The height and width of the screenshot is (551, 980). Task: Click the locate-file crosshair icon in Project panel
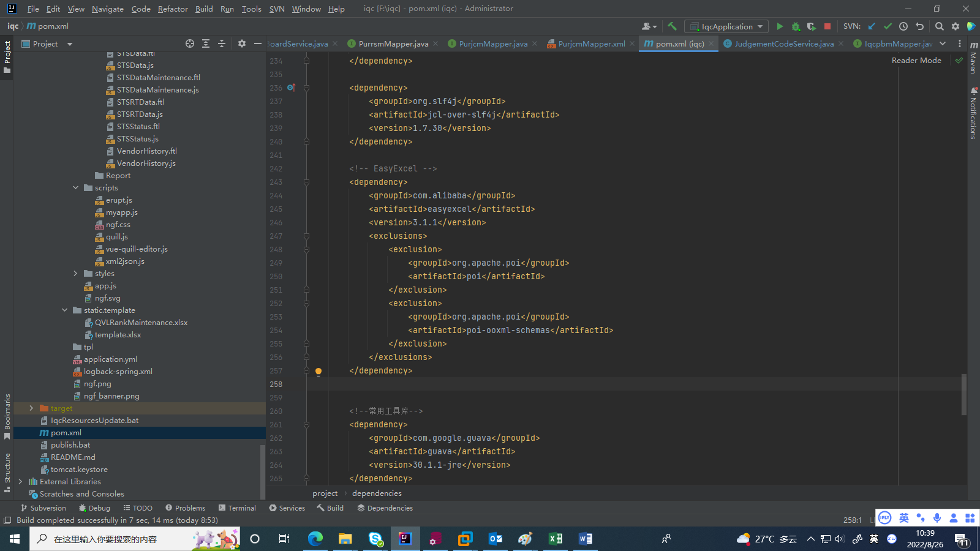pos(190,43)
